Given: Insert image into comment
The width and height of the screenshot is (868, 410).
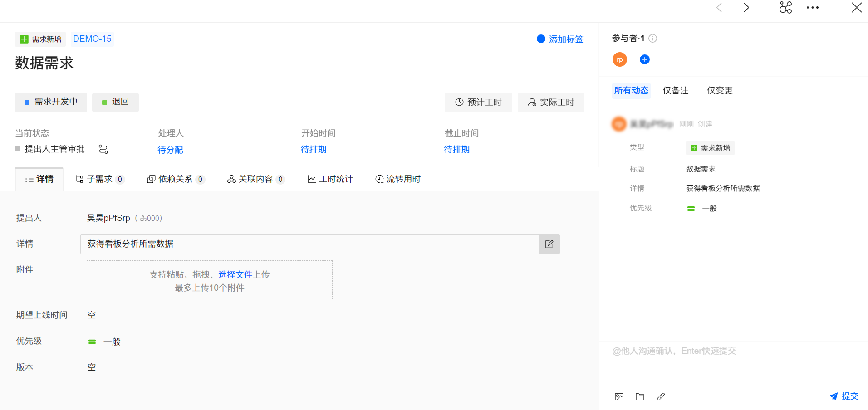Looking at the screenshot, I should 619,397.
